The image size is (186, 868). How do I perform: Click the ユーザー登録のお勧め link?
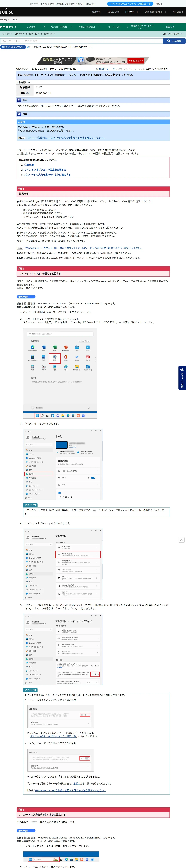point(46,34)
